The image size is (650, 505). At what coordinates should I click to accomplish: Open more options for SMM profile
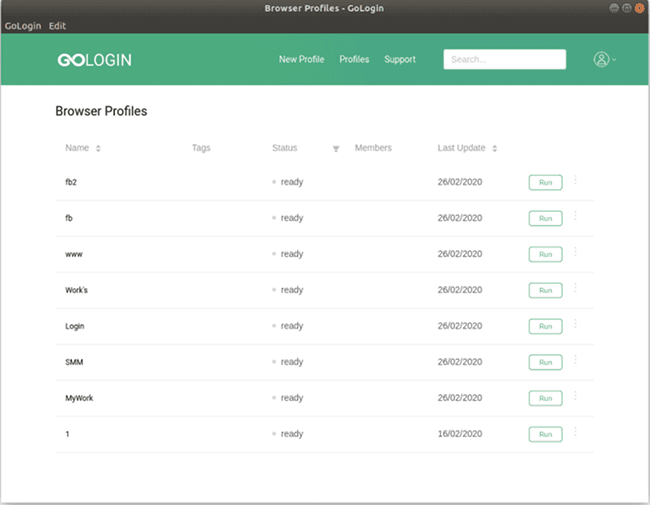(x=575, y=360)
